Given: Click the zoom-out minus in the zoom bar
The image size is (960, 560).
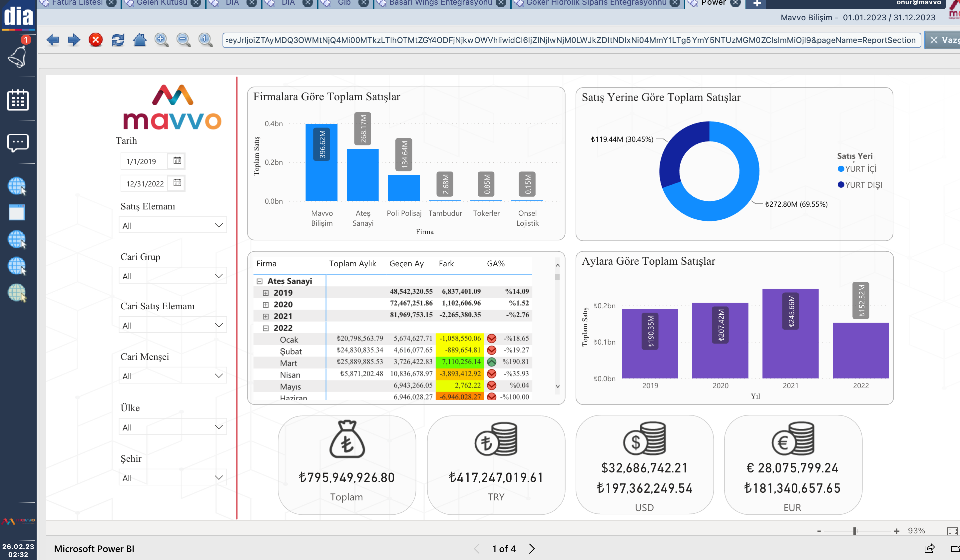Looking at the screenshot, I should pos(819,531).
